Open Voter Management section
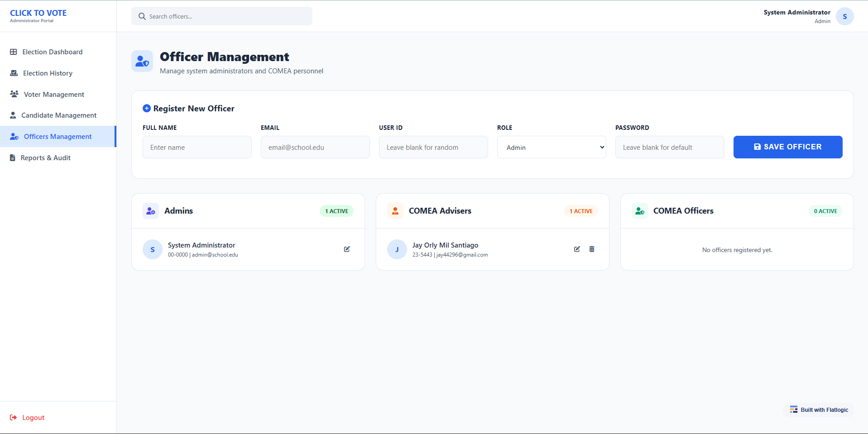The height and width of the screenshot is (434, 868). (x=54, y=95)
